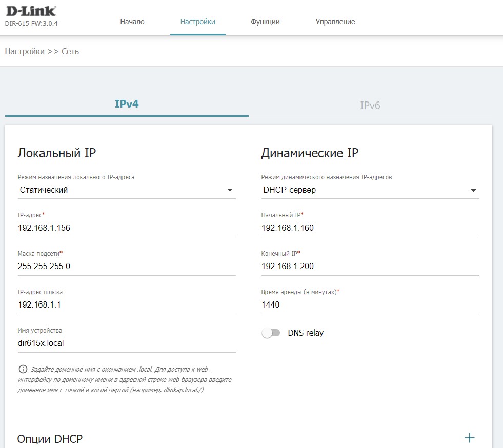Click the Начальный IP field
This screenshot has width=503, height=448.
pos(370,228)
